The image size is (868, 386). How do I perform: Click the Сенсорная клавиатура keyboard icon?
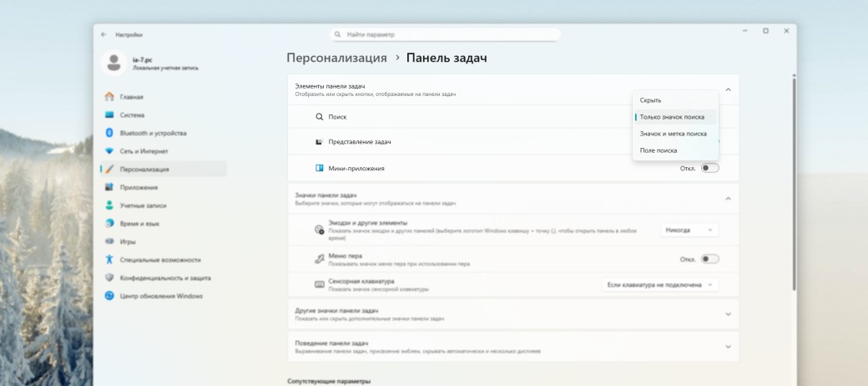(320, 285)
